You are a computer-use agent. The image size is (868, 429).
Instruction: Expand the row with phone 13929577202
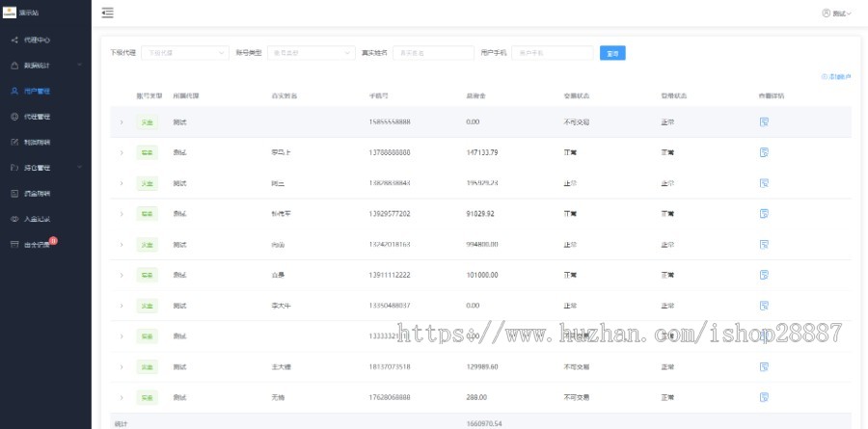coord(122,214)
